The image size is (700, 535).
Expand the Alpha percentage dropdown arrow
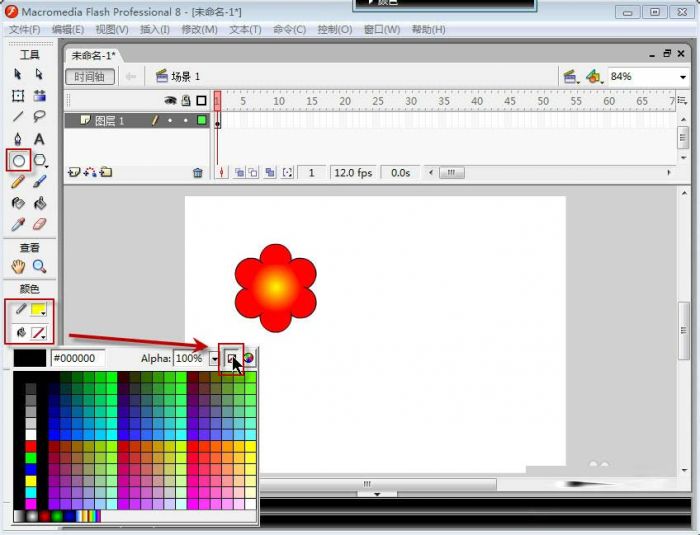point(214,358)
